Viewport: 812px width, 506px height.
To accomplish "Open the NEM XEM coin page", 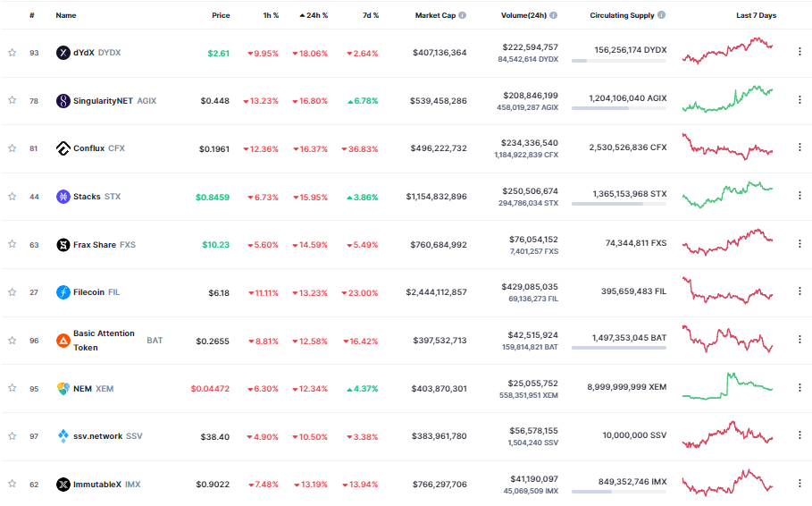I will 93,388.
